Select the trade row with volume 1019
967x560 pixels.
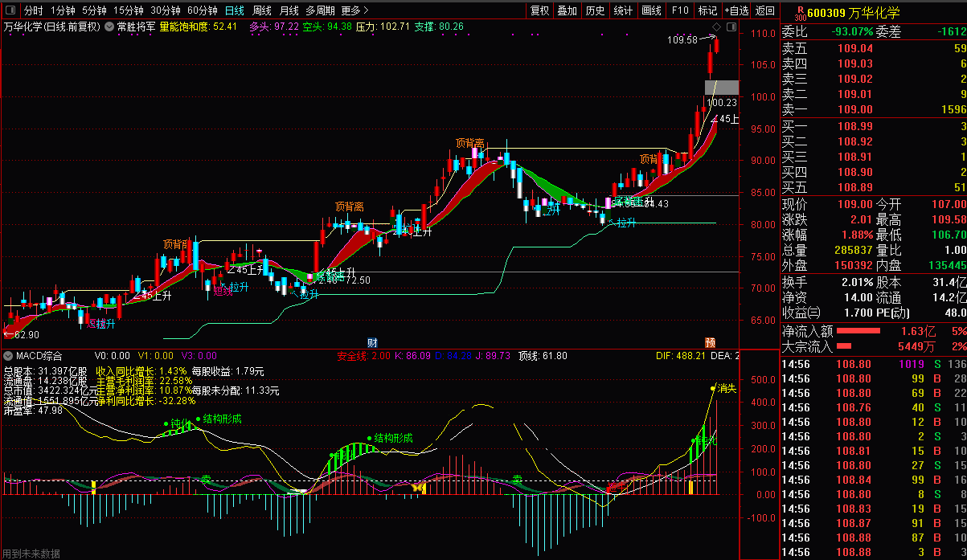click(874, 364)
